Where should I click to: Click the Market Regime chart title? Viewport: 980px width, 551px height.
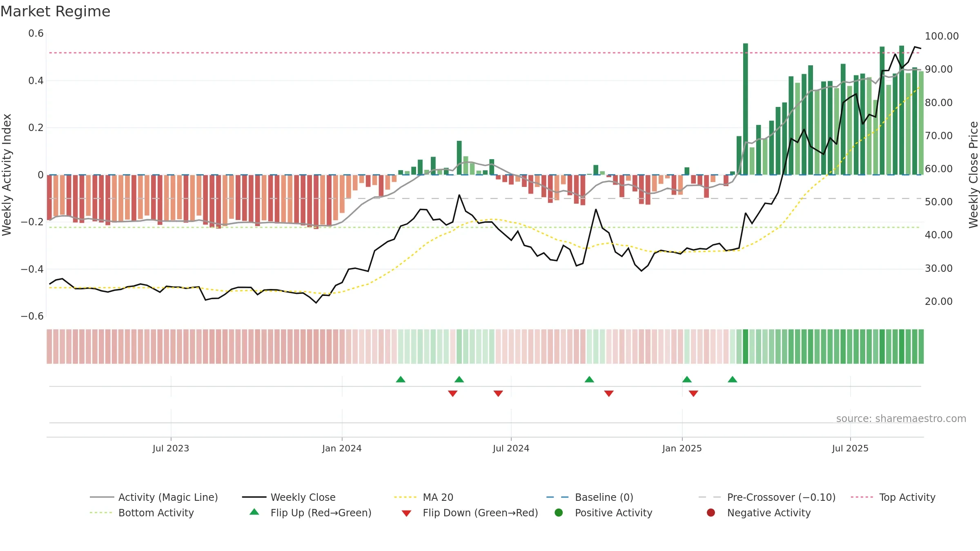55,11
